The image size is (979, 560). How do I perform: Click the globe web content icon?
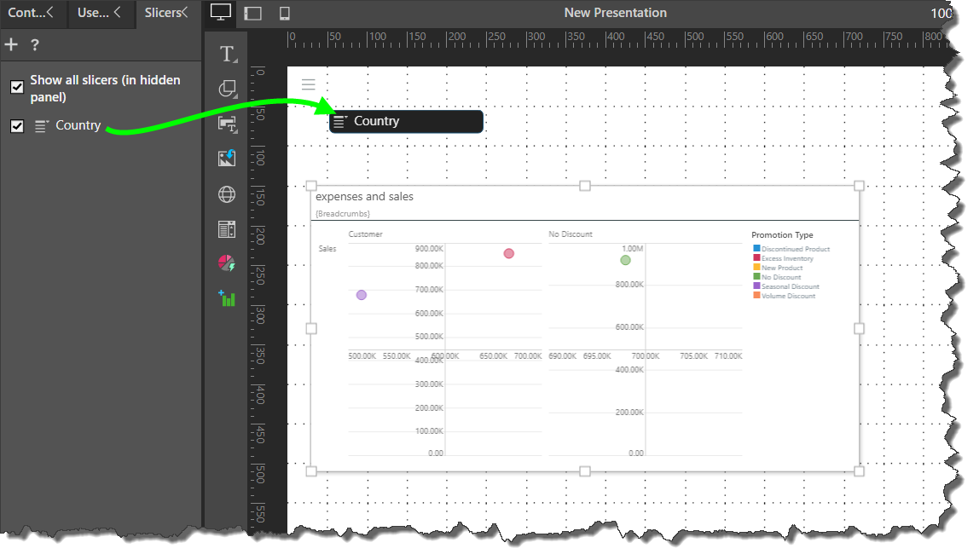coord(227,194)
